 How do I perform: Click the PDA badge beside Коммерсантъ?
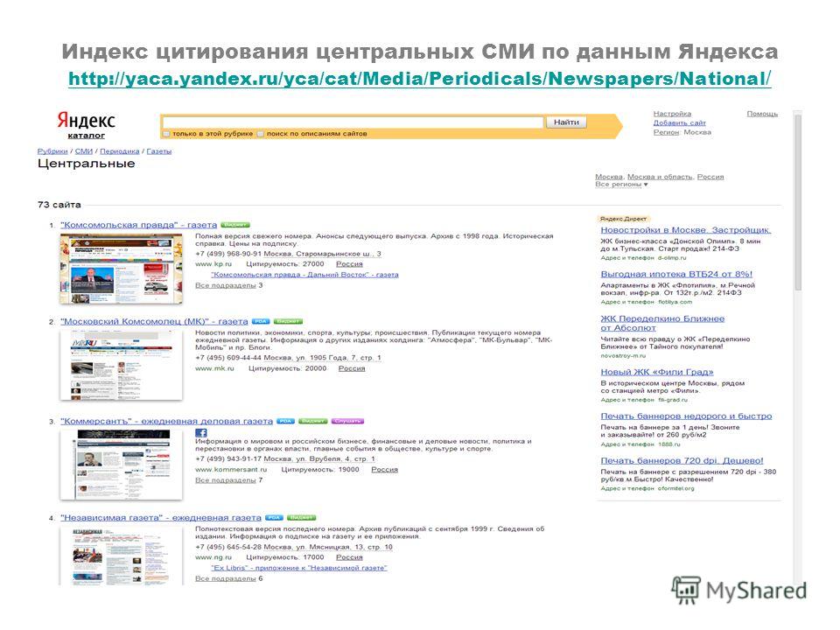285,421
